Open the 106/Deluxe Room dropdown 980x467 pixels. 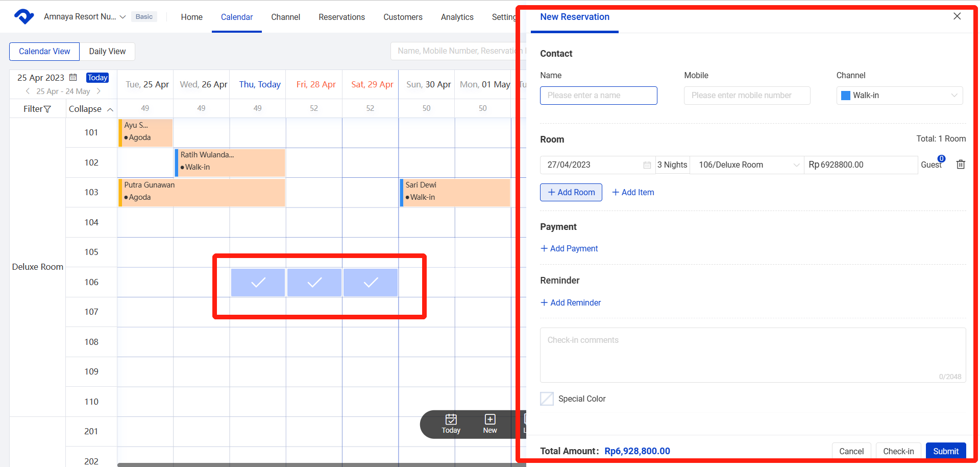click(x=747, y=165)
